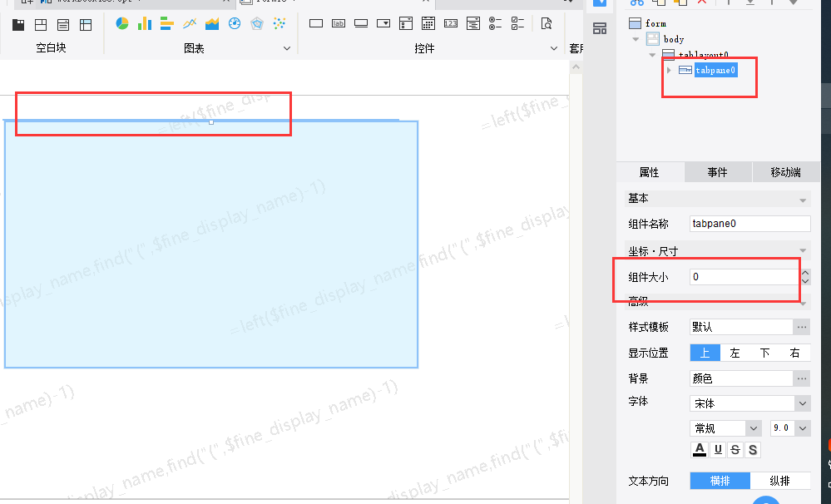Viewport: 831px width, 504px height.
Task: Collapse the tablayout0 tree node
Action: (x=652, y=55)
